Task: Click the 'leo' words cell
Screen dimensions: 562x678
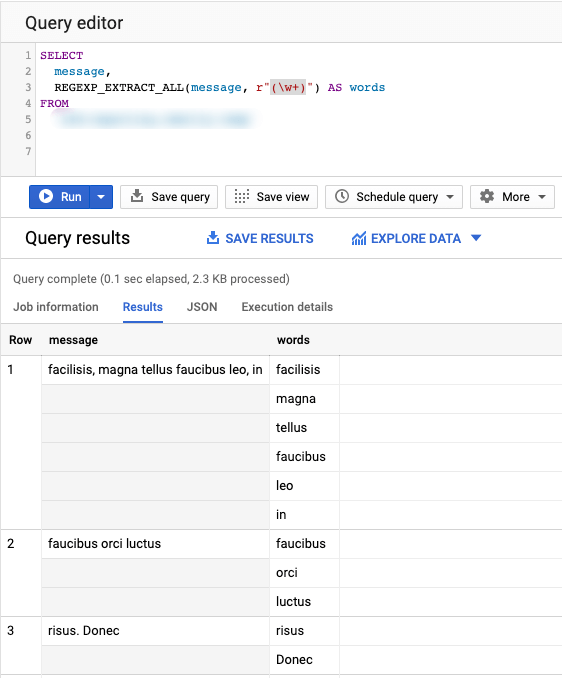Action: tap(304, 486)
